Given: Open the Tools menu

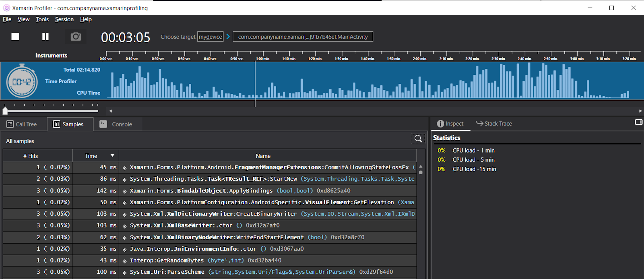Looking at the screenshot, I should 42,19.
